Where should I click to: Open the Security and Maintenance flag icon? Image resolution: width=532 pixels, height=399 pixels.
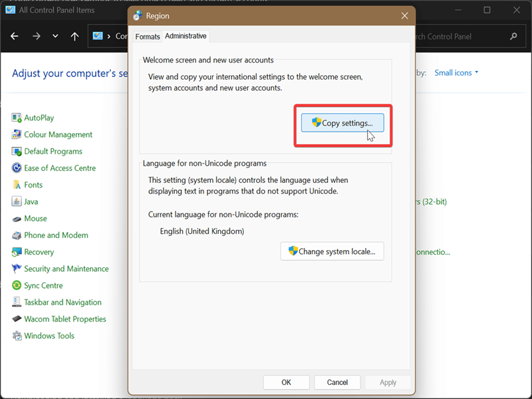point(16,269)
